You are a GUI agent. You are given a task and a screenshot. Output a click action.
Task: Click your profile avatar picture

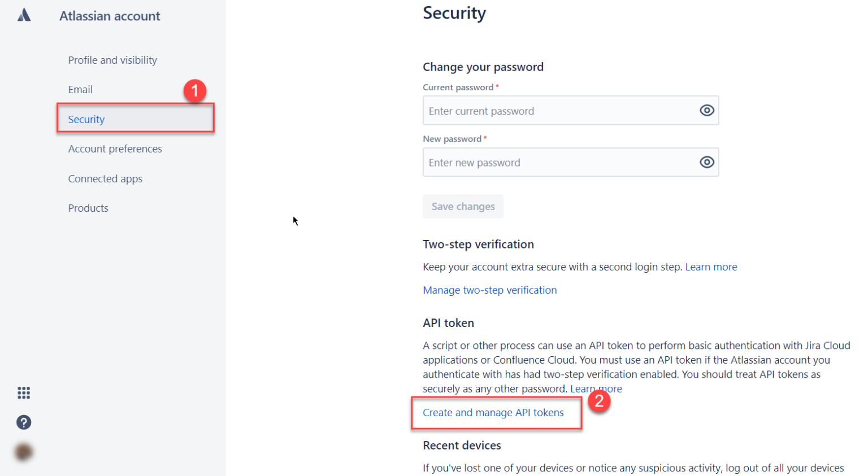(23, 451)
